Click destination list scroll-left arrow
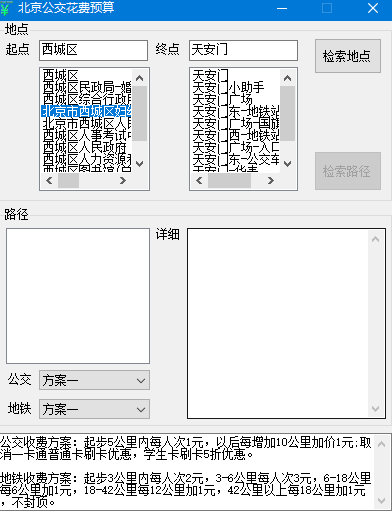The width and height of the screenshot is (392, 511). [199, 180]
